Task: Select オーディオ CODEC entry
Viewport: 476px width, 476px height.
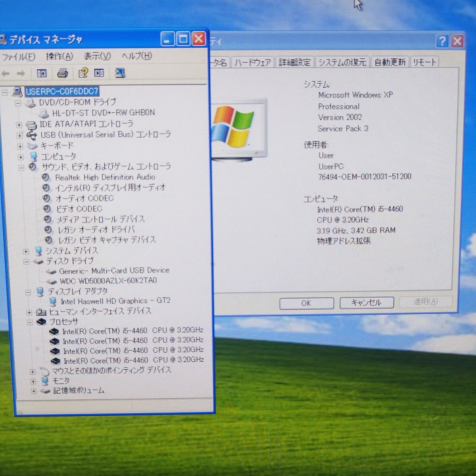Action: [x=84, y=198]
